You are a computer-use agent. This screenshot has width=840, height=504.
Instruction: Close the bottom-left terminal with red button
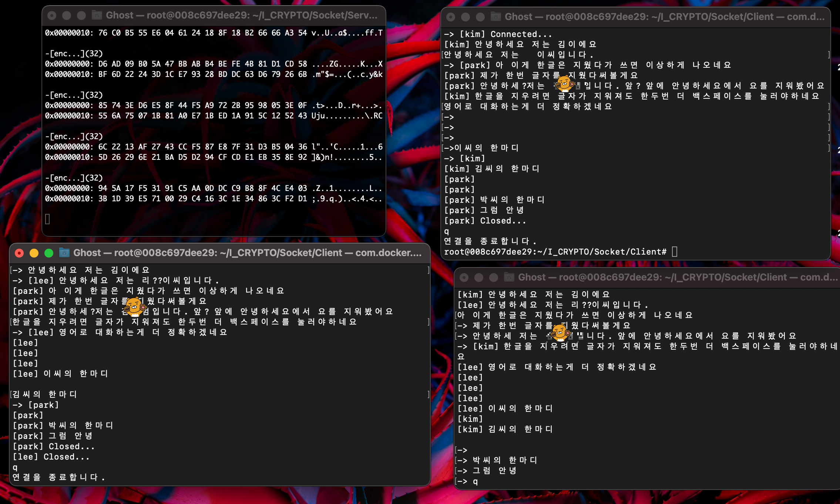pyautogui.click(x=19, y=253)
